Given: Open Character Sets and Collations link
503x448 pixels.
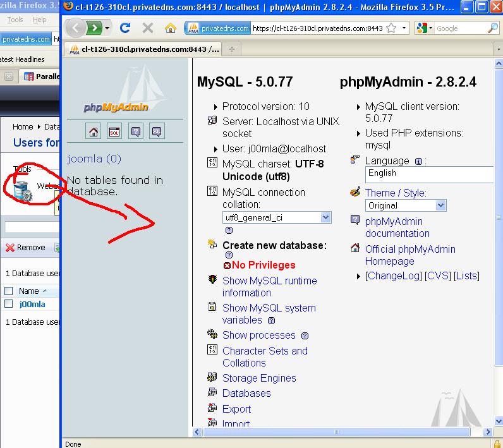Looking at the screenshot, I should 265,357.
